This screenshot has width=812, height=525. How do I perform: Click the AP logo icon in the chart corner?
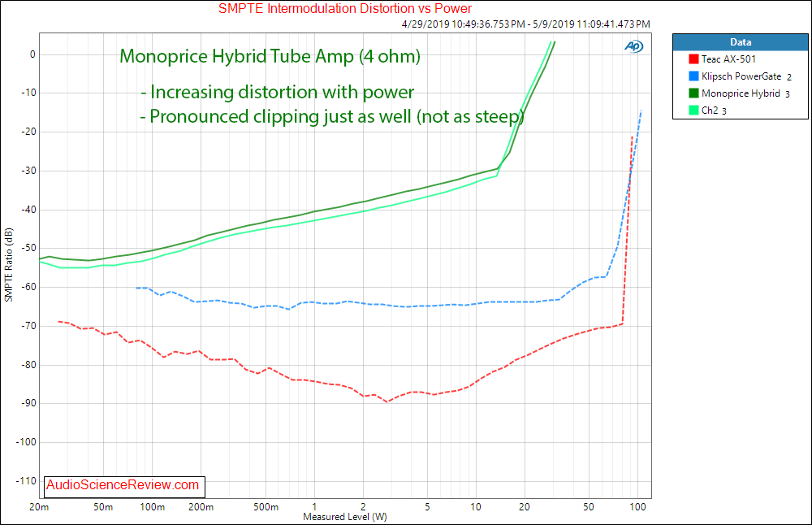[634, 46]
